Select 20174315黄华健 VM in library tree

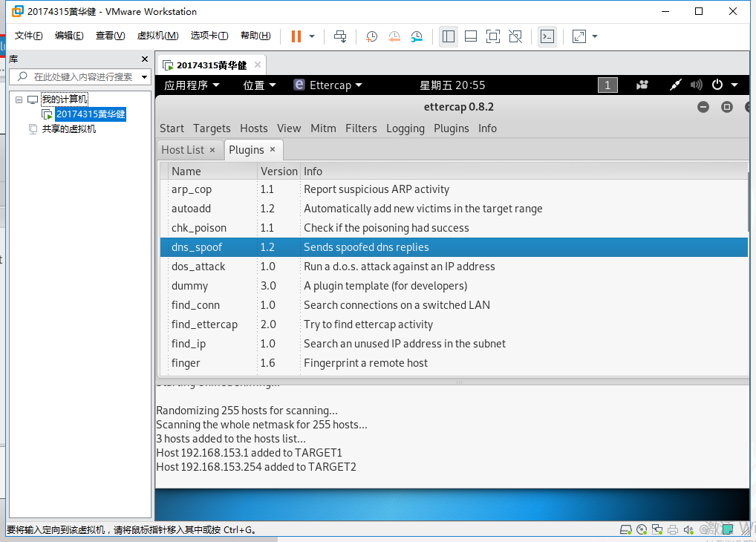point(90,114)
